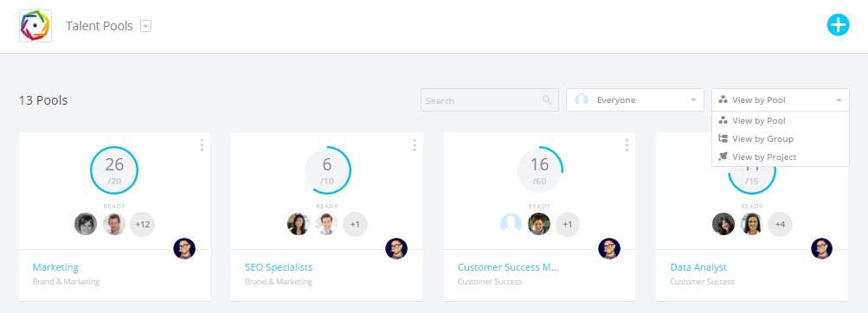Collapse the View by Pool dropdown
Screen dimensions: 868x313
[781, 100]
